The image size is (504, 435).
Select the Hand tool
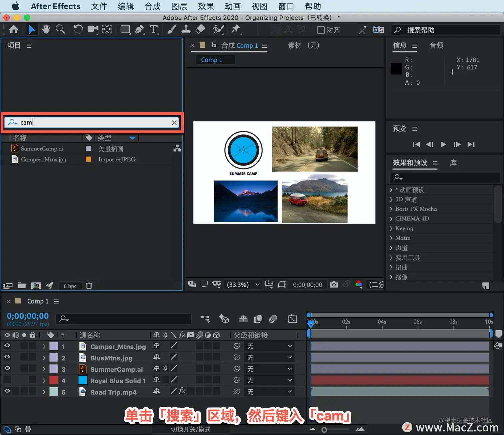coord(46,30)
